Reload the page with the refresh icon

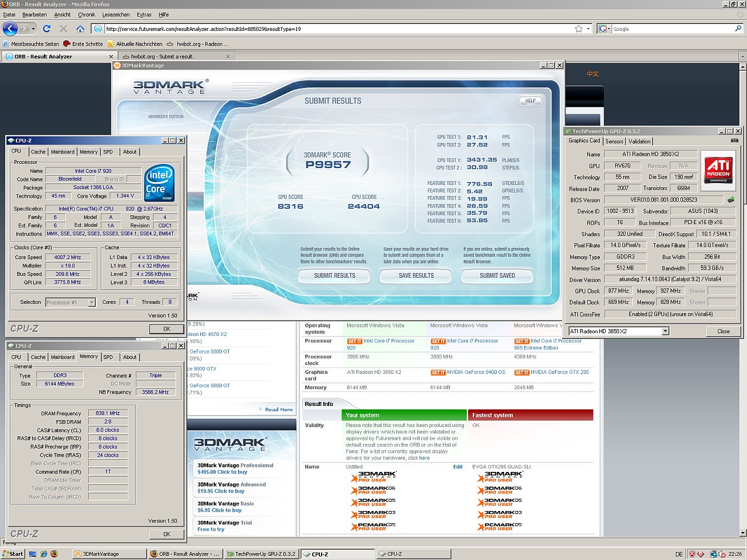click(x=47, y=29)
